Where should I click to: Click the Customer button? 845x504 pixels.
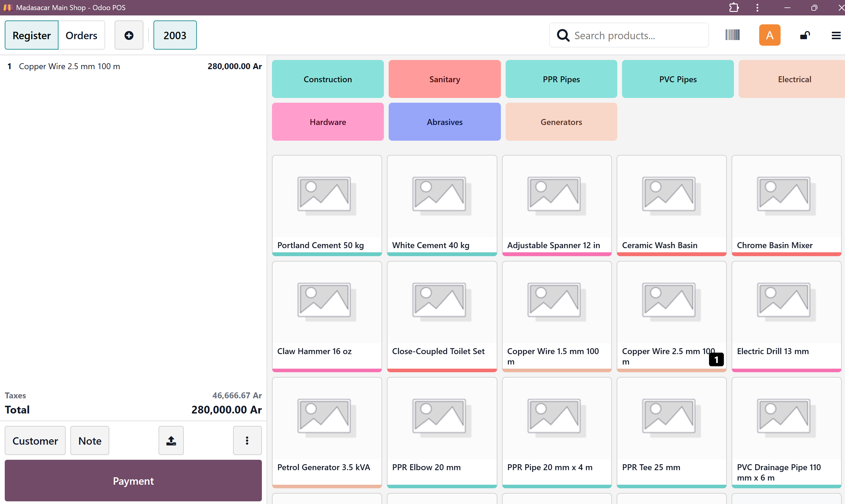pyautogui.click(x=35, y=440)
